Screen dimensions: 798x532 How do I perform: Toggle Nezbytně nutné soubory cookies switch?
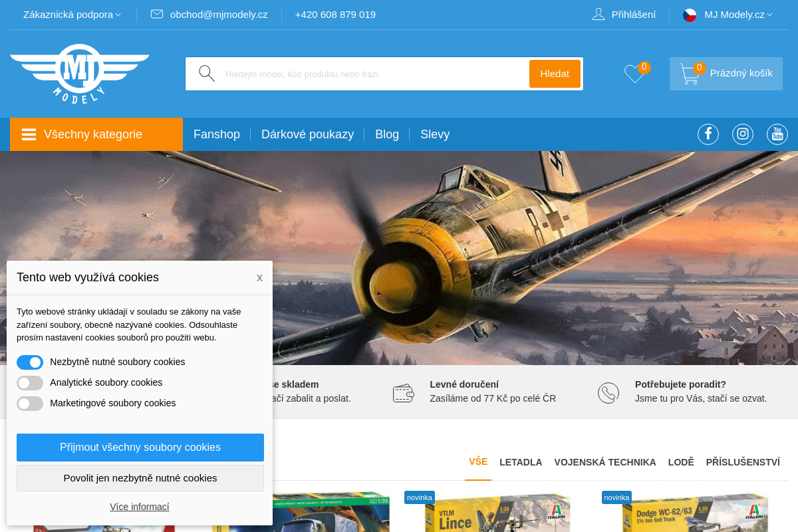click(30, 362)
